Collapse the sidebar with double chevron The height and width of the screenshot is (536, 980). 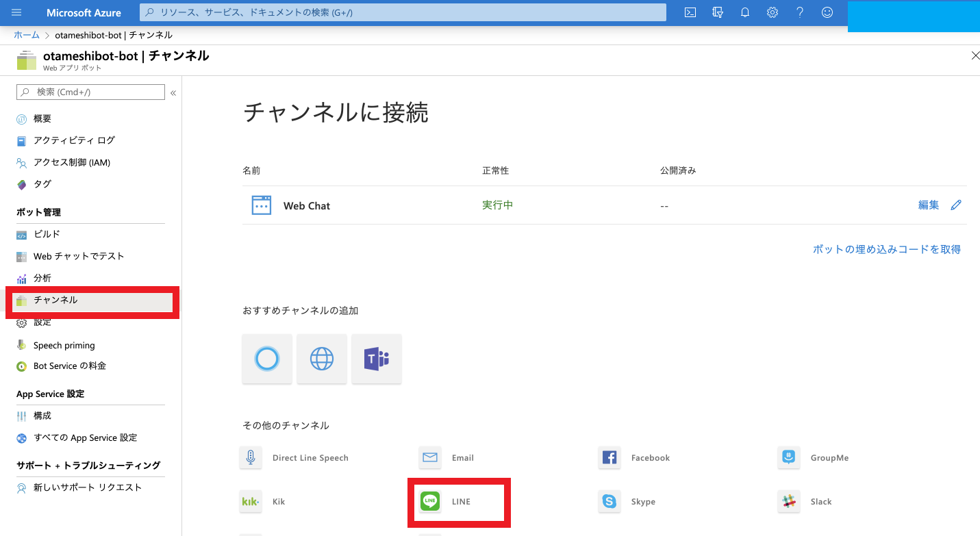[173, 92]
